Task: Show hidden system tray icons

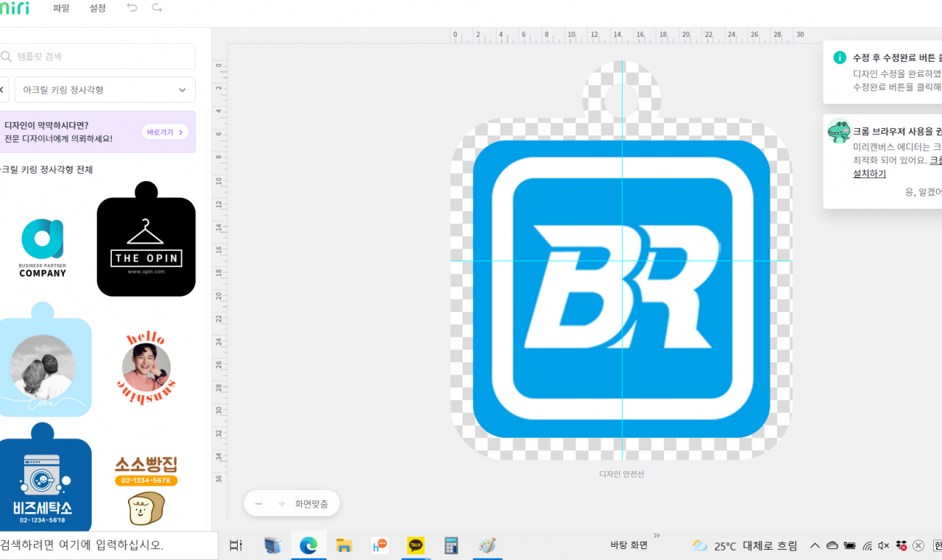Action: [x=815, y=545]
